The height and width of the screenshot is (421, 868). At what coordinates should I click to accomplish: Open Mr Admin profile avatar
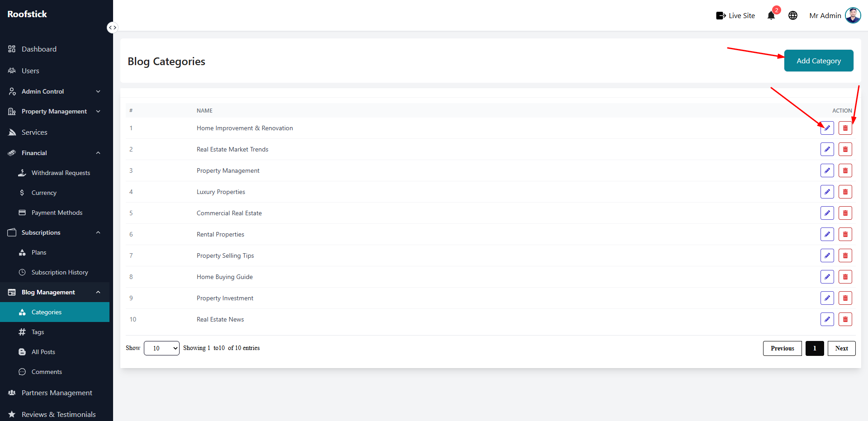coord(853,15)
